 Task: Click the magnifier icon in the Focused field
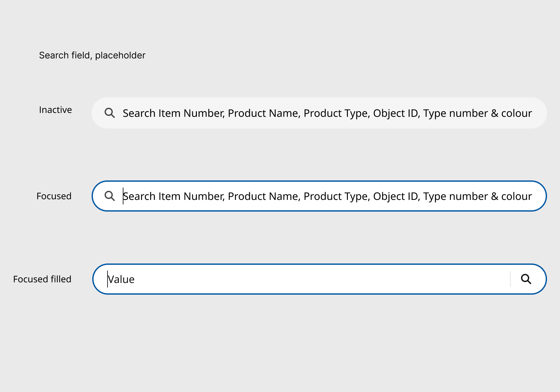[x=110, y=196]
